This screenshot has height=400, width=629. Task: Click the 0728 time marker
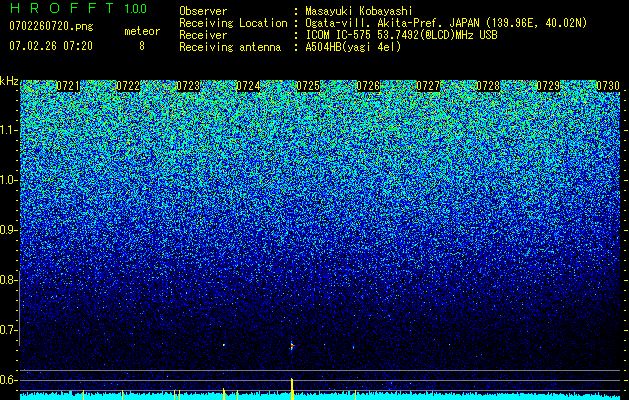tap(488, 86)
